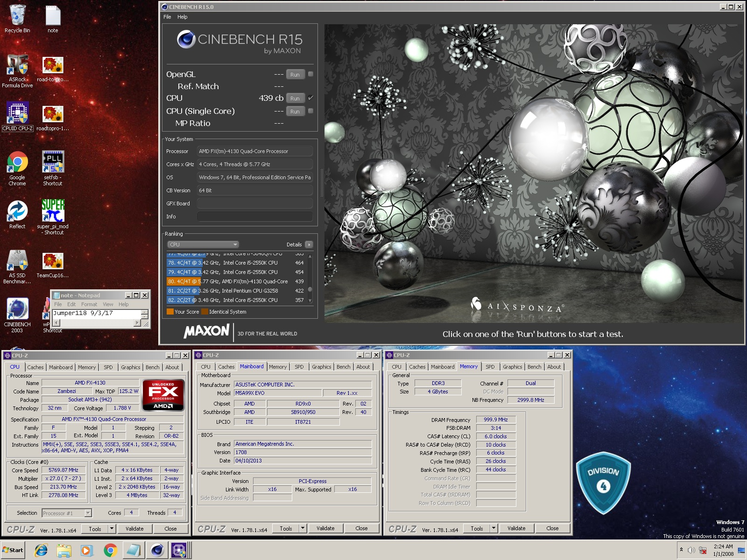
Task: Show hidden system tray icons
Action: point(681,550)
